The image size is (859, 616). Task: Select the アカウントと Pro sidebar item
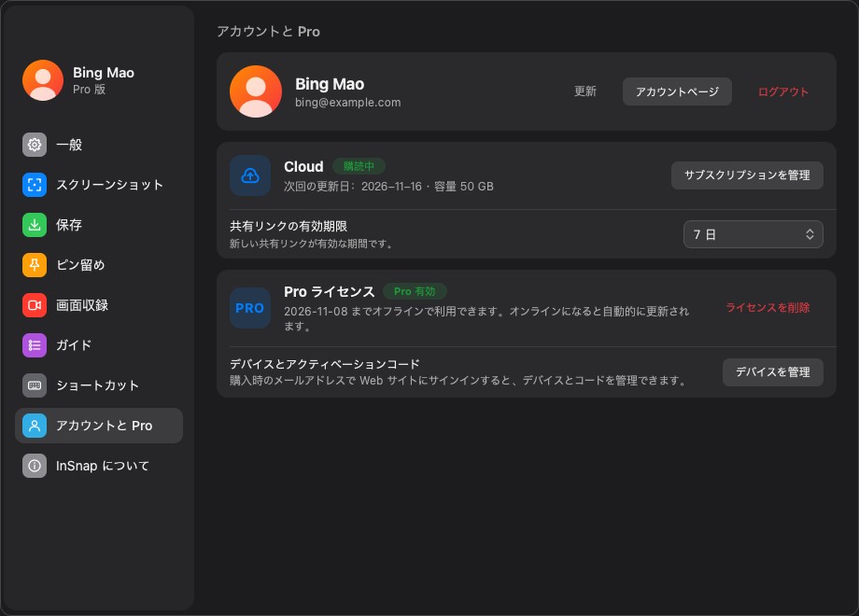coord(99,426)
